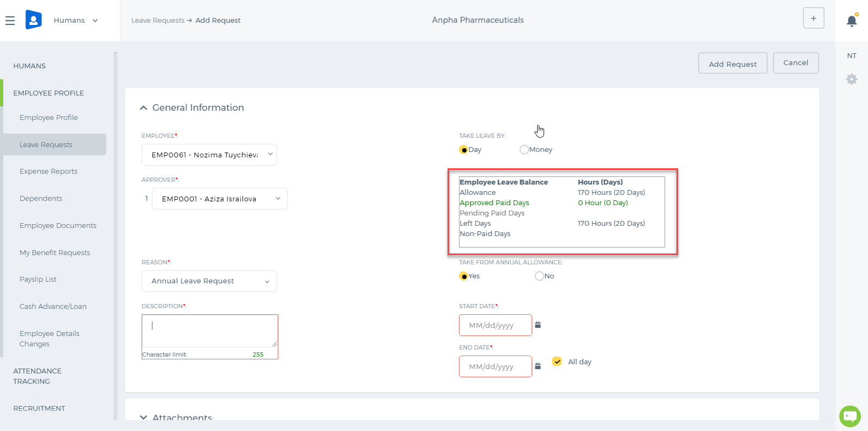Open the hamburger navigation menu
868x431 pixels.
point(10,21)
